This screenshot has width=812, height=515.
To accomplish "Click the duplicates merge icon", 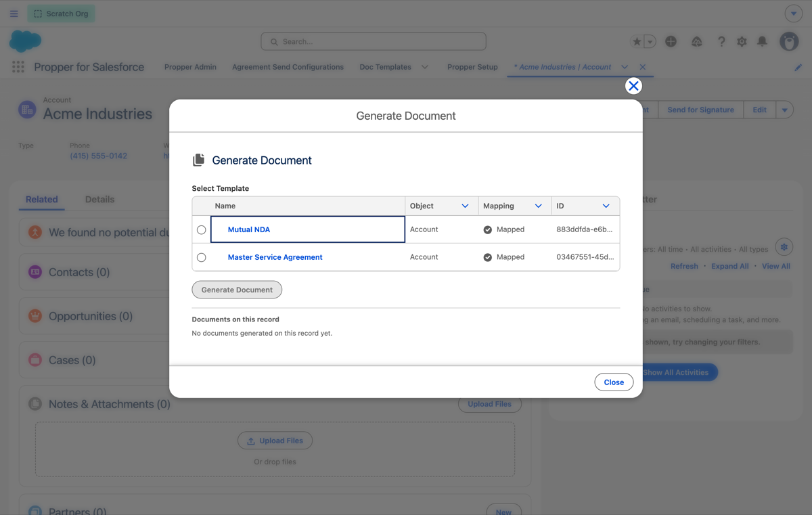I will pyautogui.click(x=35, y=232).
